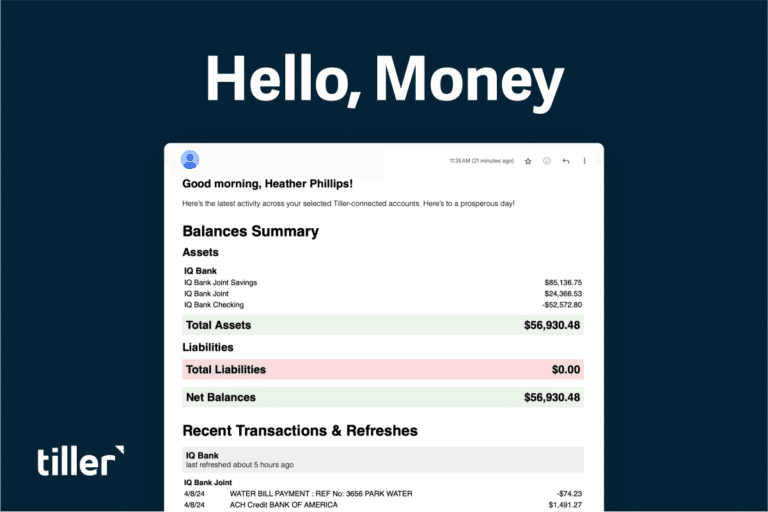The height and width of the screenshot is (512, 768).
Task: Click the $1,491.27 transaction amount
Action: click(565, 505)
